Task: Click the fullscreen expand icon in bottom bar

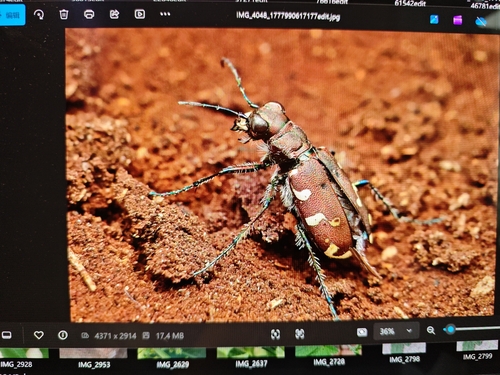Action: click(300, 334)
